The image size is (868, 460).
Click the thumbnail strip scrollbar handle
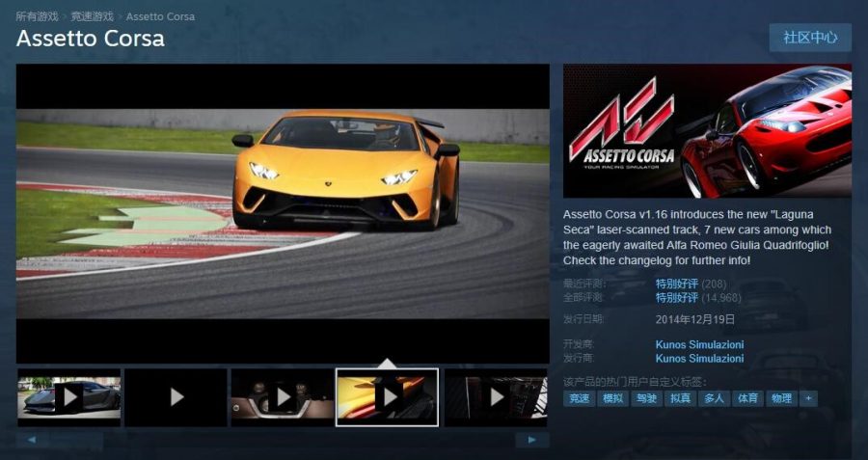74,440
